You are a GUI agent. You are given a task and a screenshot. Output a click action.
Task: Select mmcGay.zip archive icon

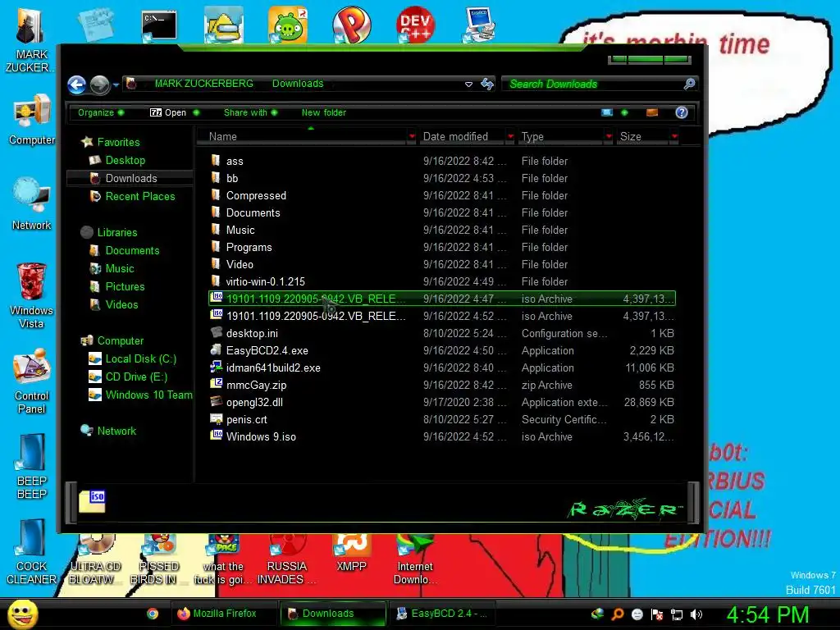pyautogui.click(x=217, y=384)
